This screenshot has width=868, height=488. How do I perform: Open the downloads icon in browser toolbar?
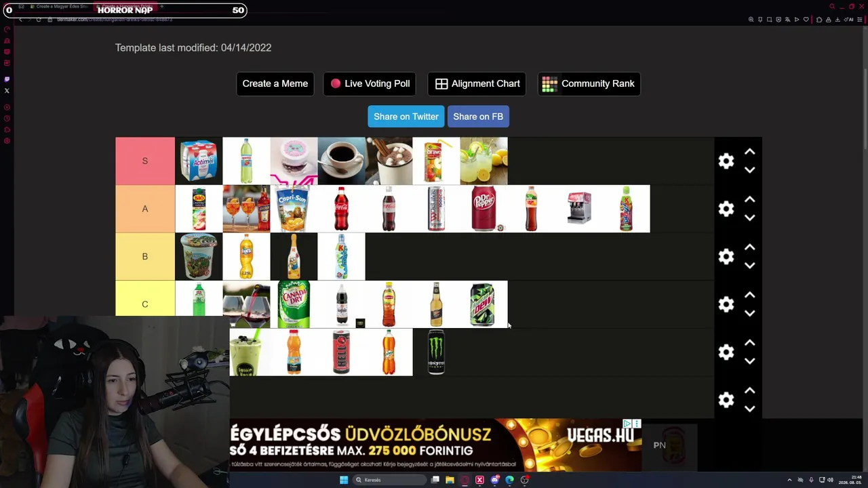click(838, 20)
